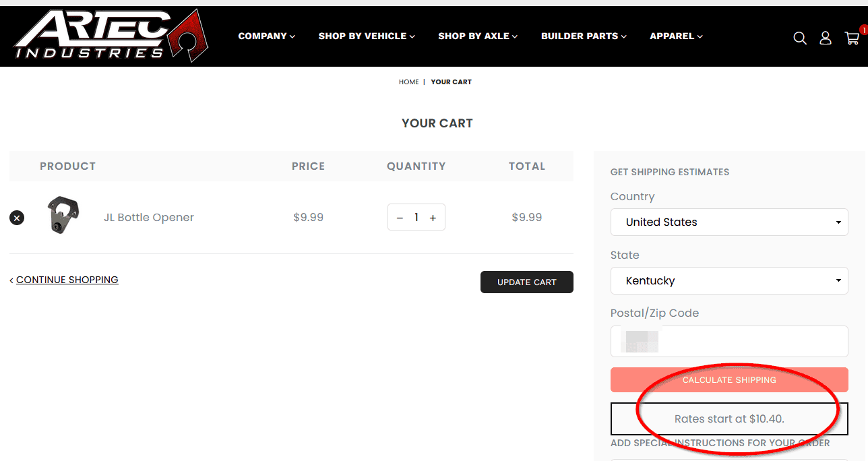The height and width of the screenshot is (461, 868).
Task: Open the search magnifier icon
Action: pos(800,38)
